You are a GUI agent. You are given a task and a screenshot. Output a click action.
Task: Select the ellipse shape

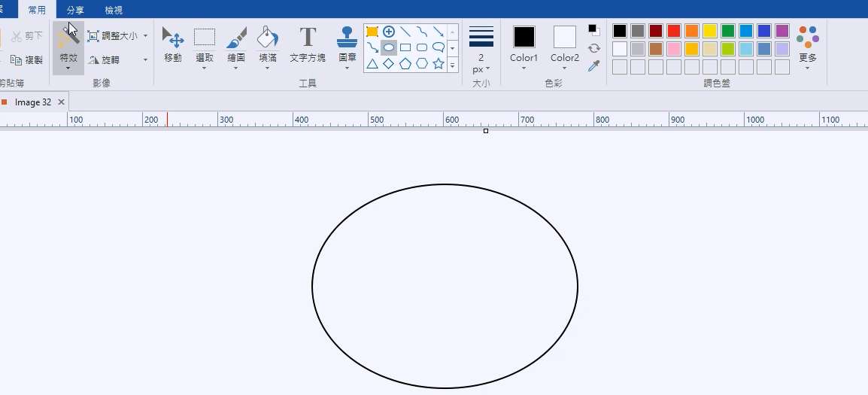pos(389,47)
